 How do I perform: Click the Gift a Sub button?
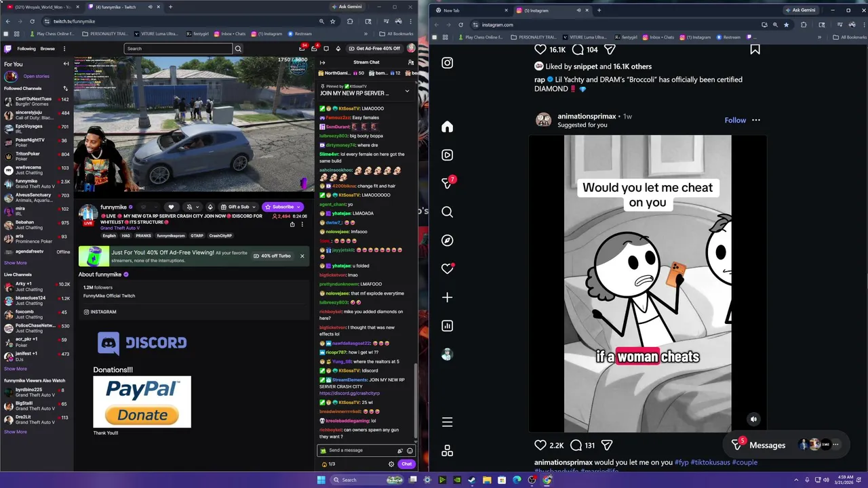239,207
